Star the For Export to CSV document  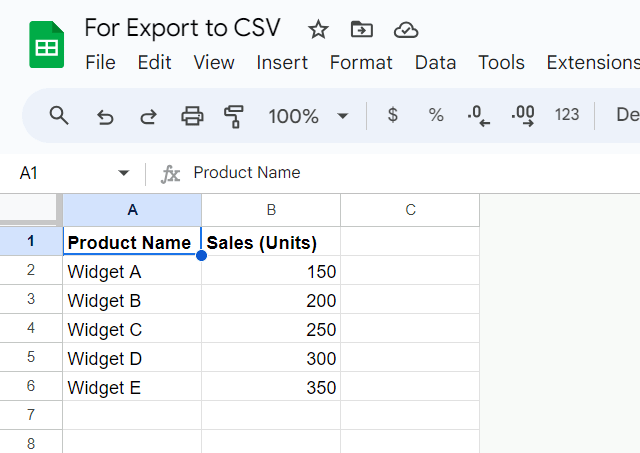coord(318,29)
